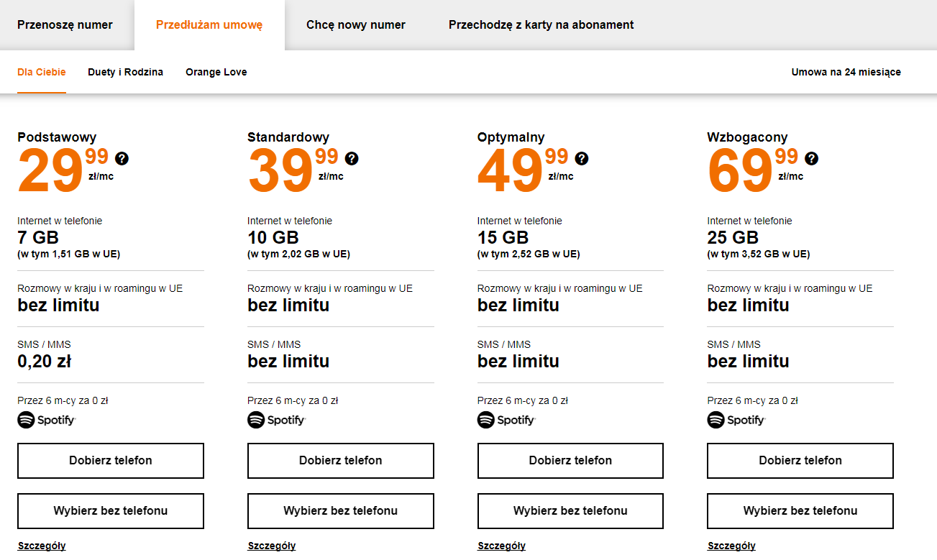Screen dimensions: 937x560
Task: Expand the Szczegóły details for the Optymalny plan
Action: 502,546
